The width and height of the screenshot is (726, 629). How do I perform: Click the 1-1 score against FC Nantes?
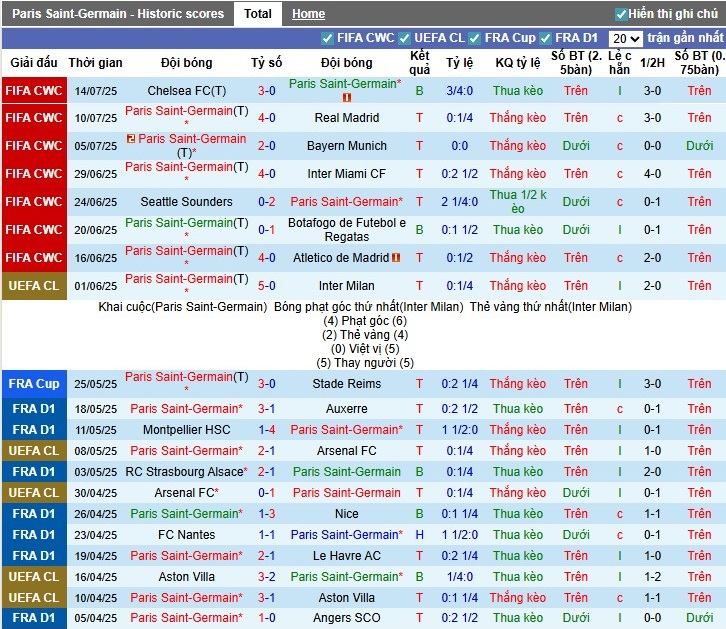pos(267,535)
